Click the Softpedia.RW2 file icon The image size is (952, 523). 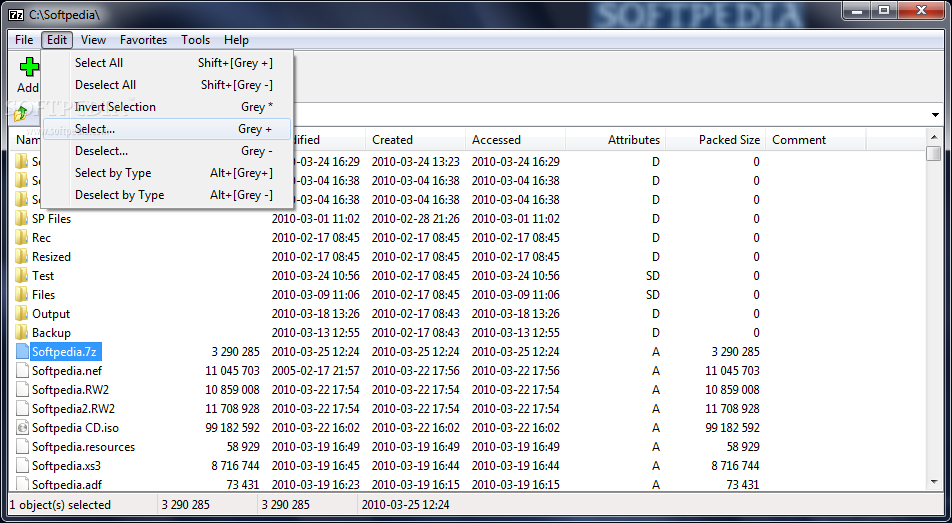pyautogui.click(x=22, y=389)
